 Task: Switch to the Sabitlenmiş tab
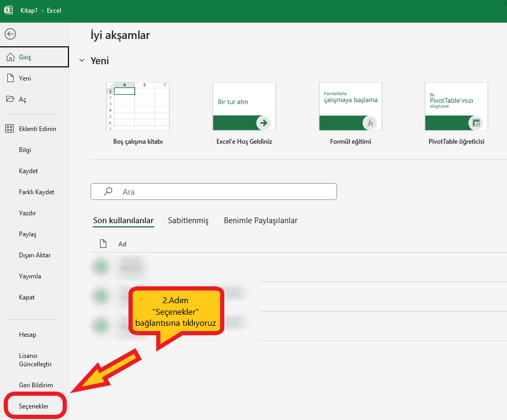click(188, 221)
